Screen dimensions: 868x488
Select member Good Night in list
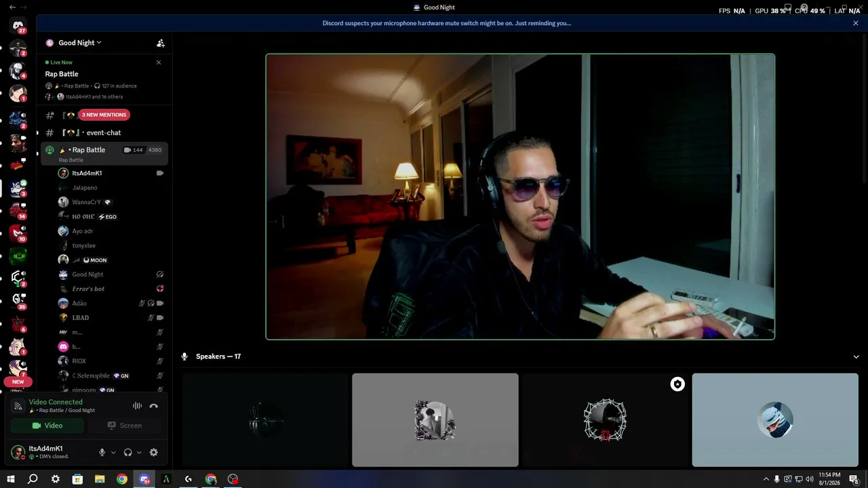[104, 274]
